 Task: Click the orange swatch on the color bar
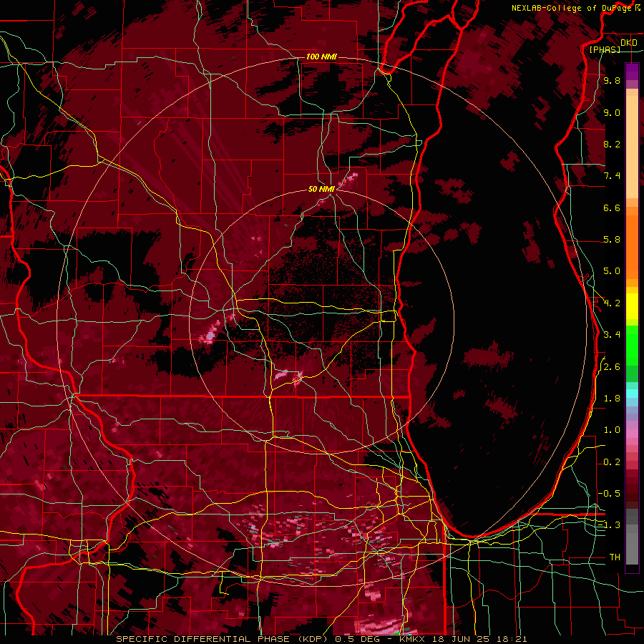pyautogui.click(x=632, y=246)
